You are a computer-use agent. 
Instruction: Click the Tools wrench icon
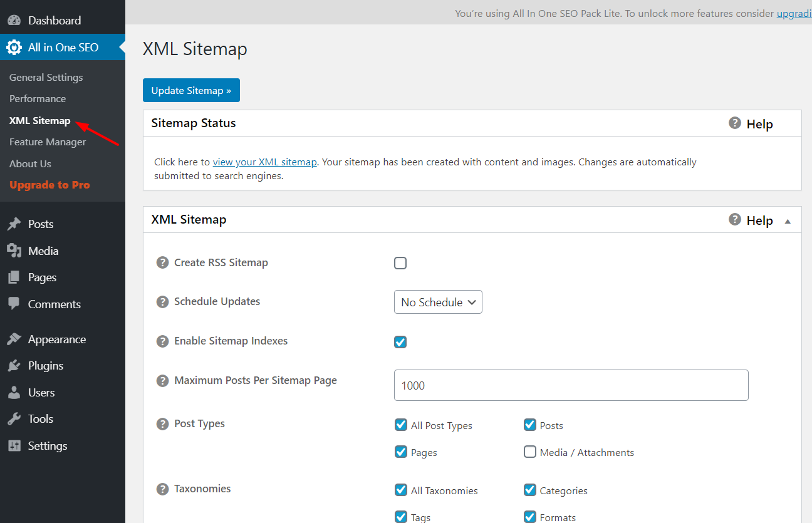pyautogui.click(x=14, y=419)
